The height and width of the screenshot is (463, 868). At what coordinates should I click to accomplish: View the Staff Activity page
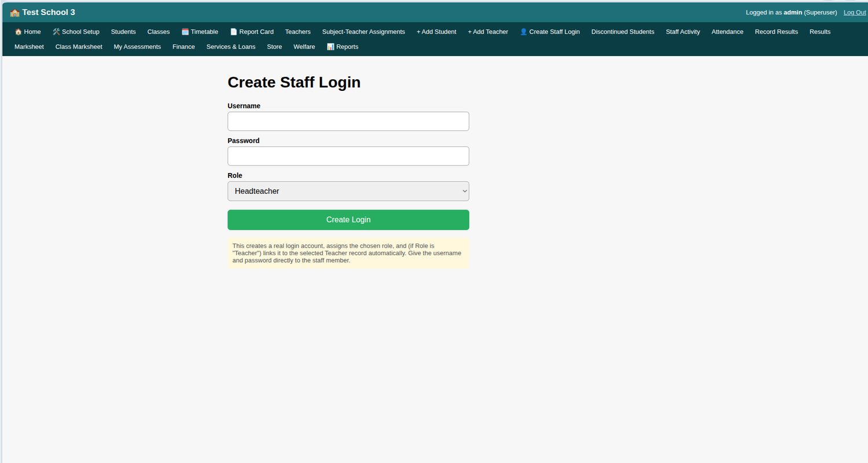pos(683,32)
